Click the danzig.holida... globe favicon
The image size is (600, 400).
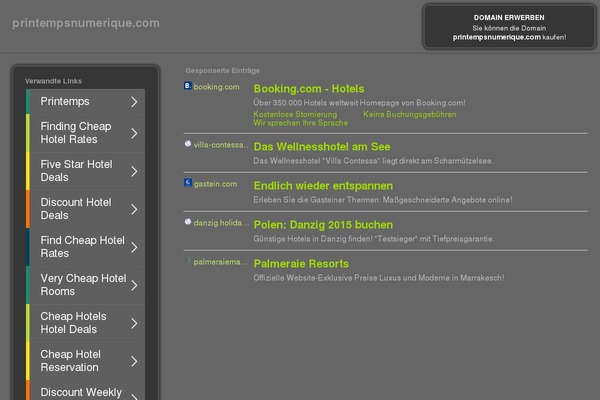[x=188, y=222]
